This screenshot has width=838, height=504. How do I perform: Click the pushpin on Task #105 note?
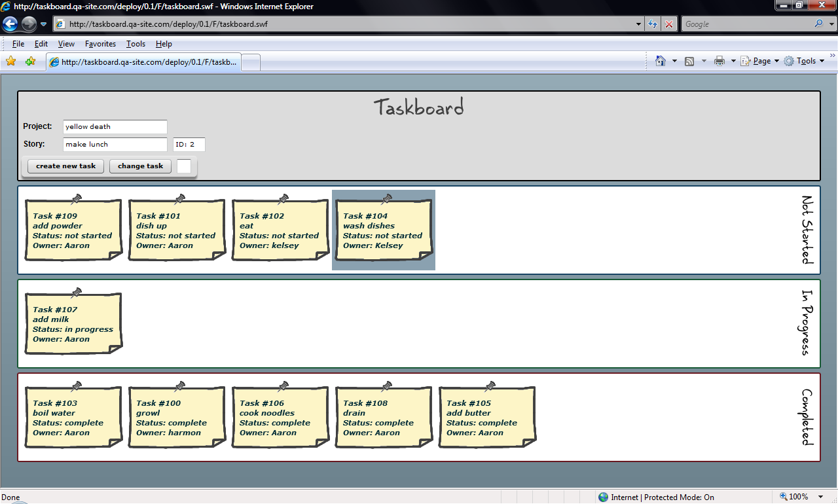(490, 386)
